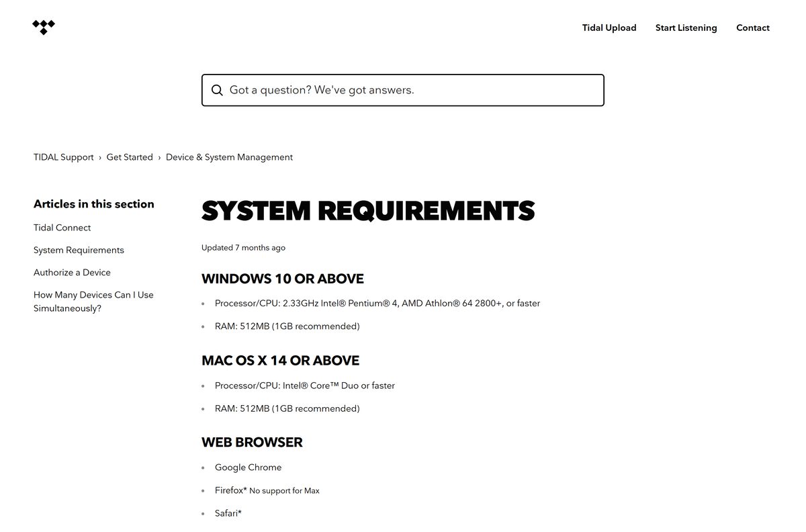
Task: Click the 'Articles in this section' heading
Action: [94, 204]
